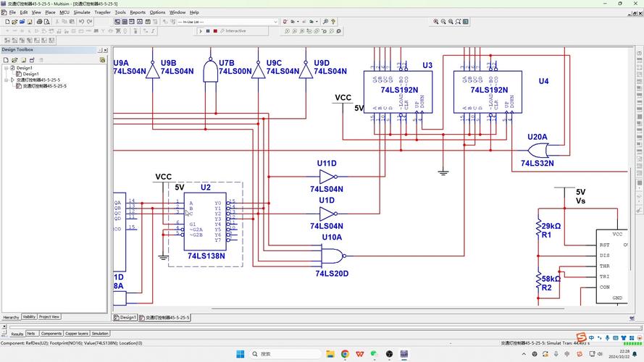Click the Undo arrow icon
The image size is (644, 362).
point(80,22)
